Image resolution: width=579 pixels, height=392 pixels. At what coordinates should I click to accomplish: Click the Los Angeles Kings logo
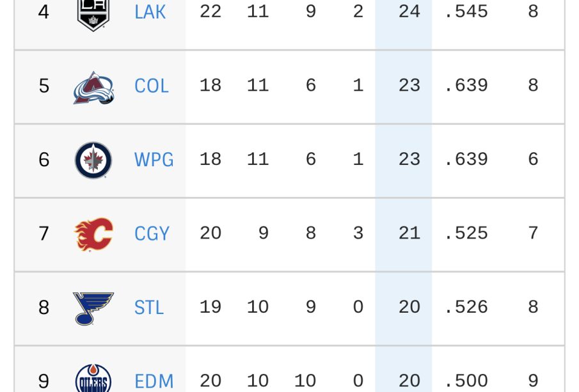click(93, 15)
